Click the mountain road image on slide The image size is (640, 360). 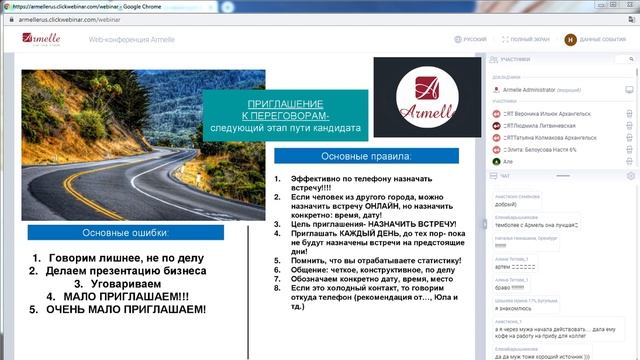143,145
